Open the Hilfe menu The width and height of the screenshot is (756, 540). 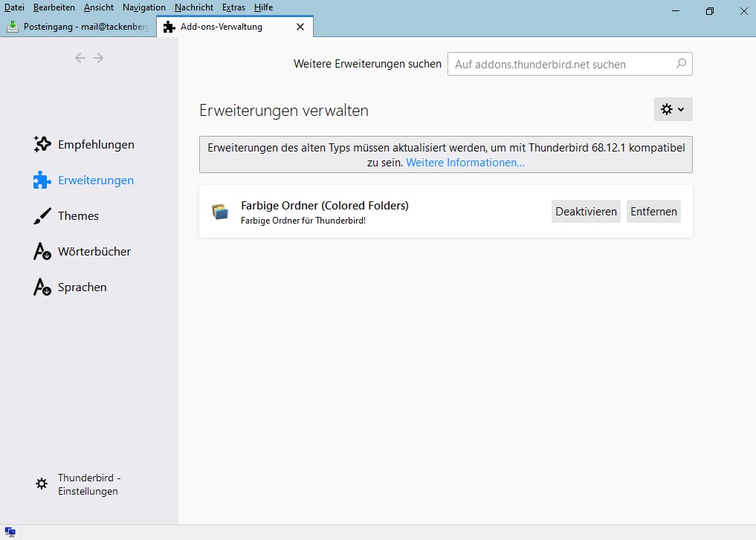pyautogui.click(x=263, y=7)
